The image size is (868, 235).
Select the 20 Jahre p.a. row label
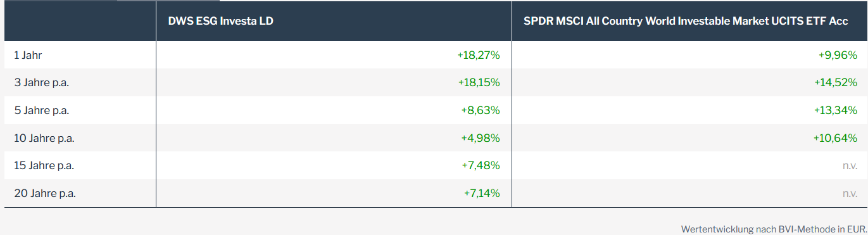[44, 193]
